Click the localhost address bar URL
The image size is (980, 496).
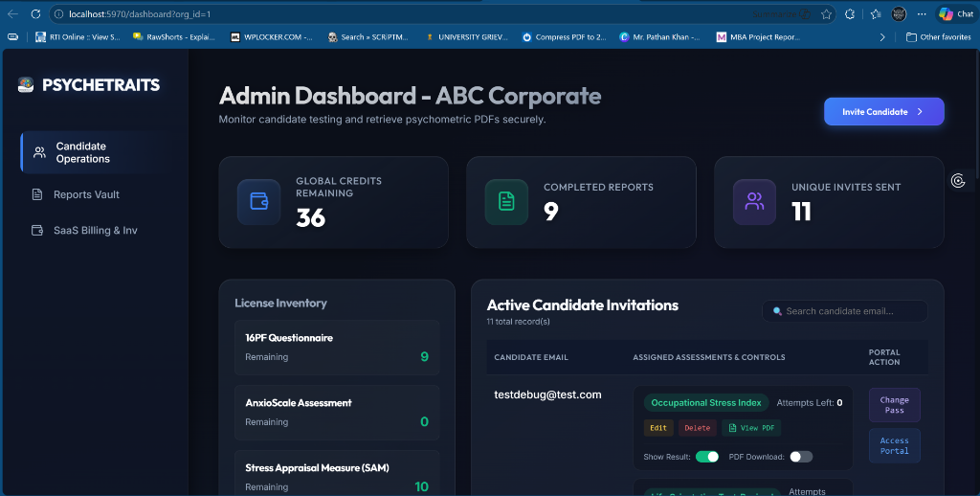pyautogui.click(x=140, y=13)
